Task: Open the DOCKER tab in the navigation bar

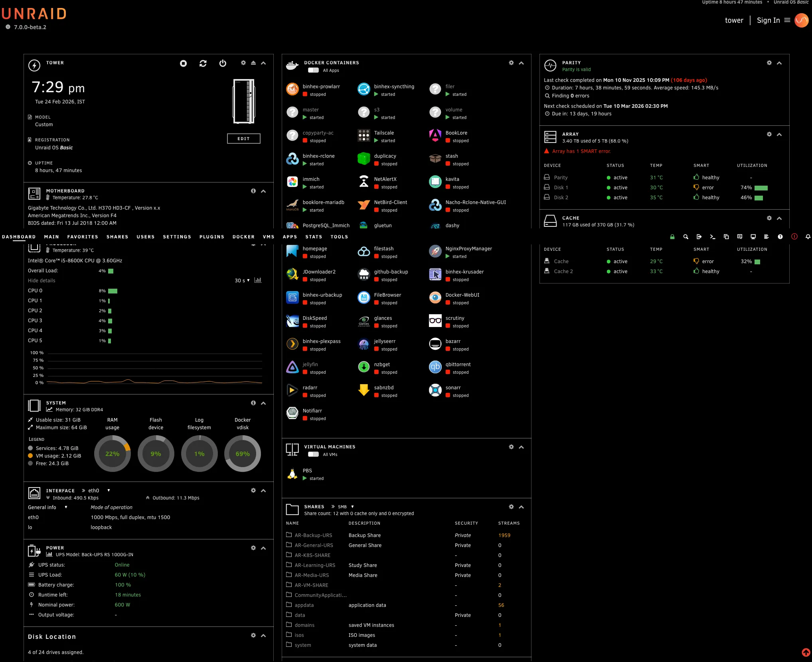Action: 243,237
